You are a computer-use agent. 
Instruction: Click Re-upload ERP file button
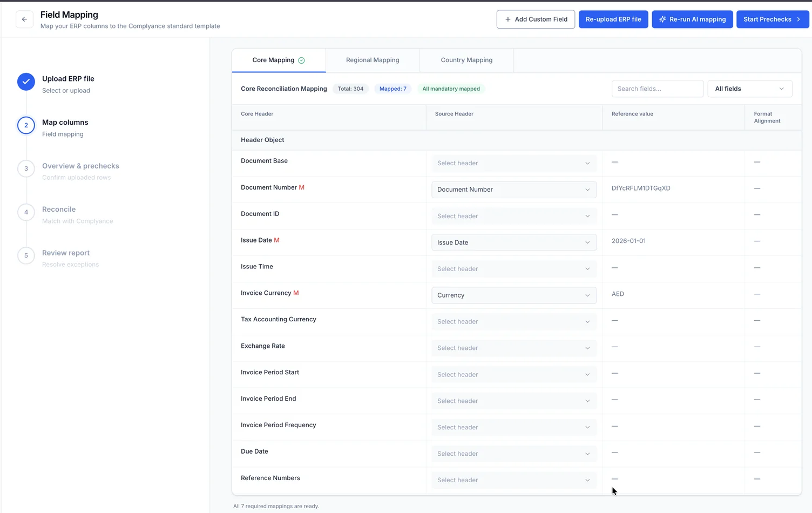coord(613,19)
